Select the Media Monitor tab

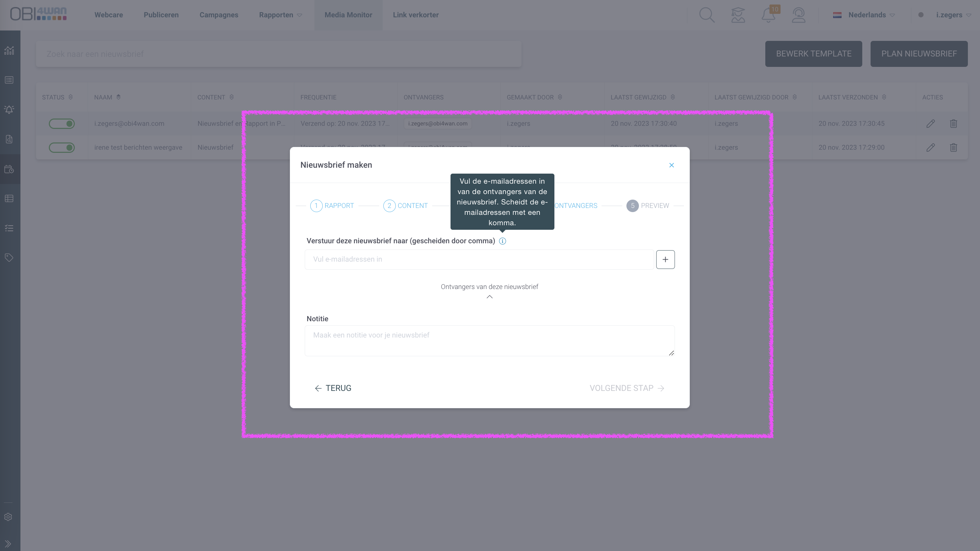(348, 15)
